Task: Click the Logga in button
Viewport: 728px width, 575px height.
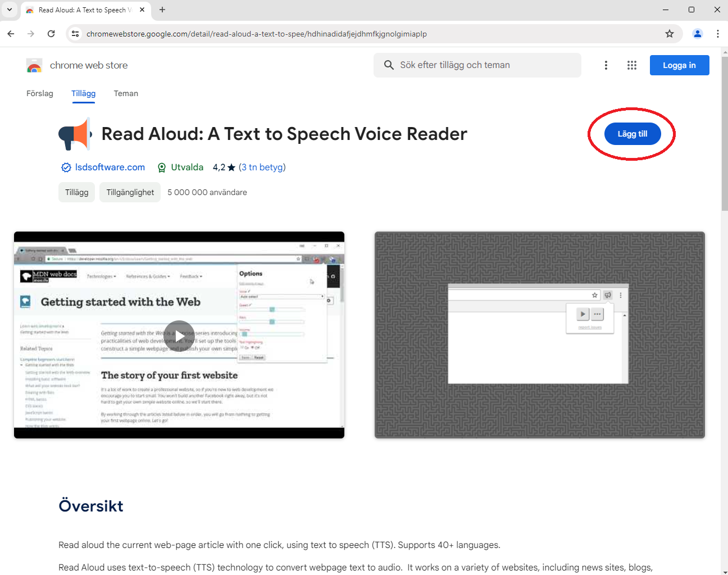Action: click(x=679, y=65)
